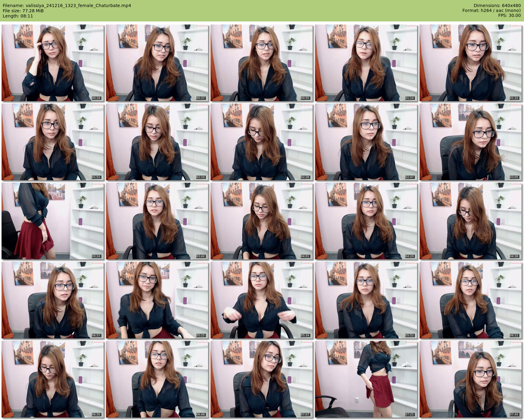Click the frame labeled 01:32
Screen dimensions: 524x420
click(x=471, y=63)
